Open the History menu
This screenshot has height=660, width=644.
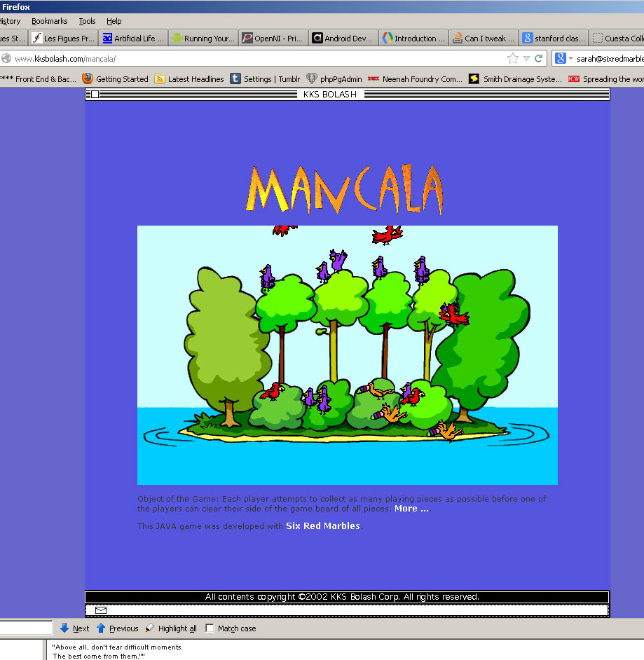click(10, 21)
